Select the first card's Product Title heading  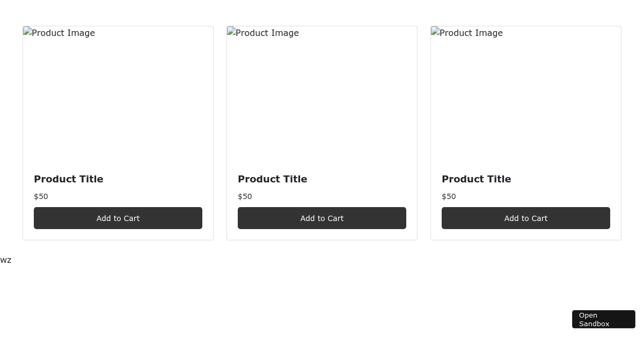coord(69,179)
